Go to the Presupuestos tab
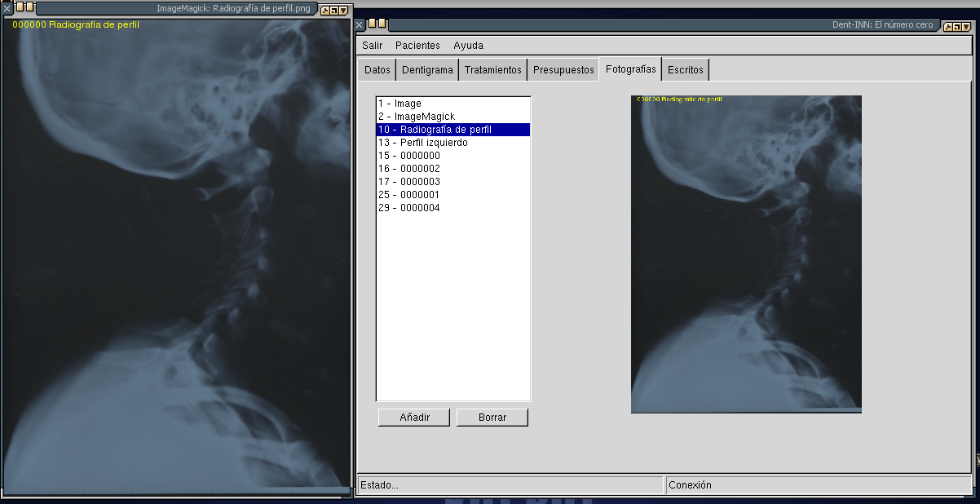 [563, 70]
